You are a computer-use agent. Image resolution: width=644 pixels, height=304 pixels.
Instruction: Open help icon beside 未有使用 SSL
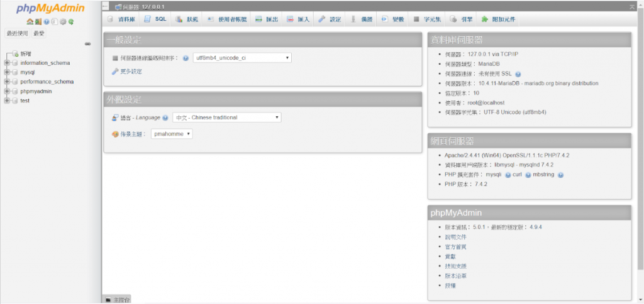(518, 74)
